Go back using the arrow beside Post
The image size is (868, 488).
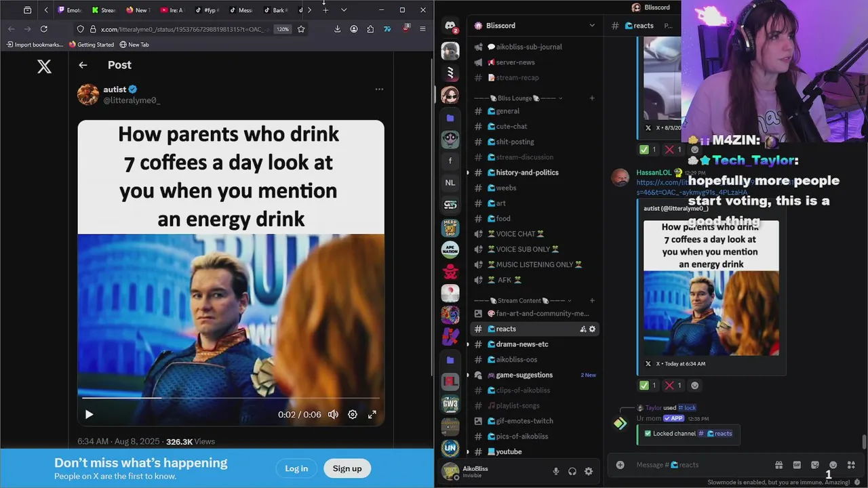point(83,65)
